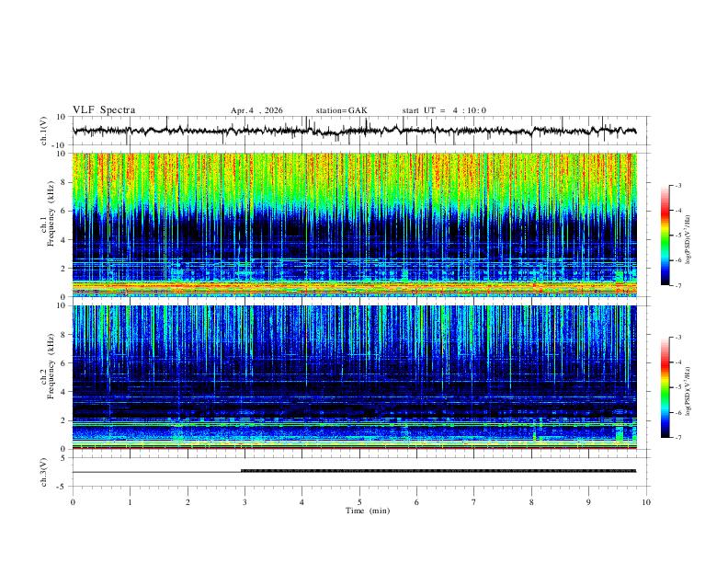Click the '-7' label on ch.2 color bar
728x563 pixels.
tap(677, 437)
